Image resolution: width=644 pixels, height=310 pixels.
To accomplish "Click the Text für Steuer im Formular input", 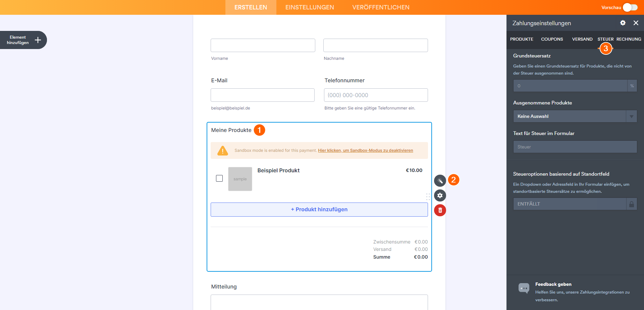I will coord(575,147).
